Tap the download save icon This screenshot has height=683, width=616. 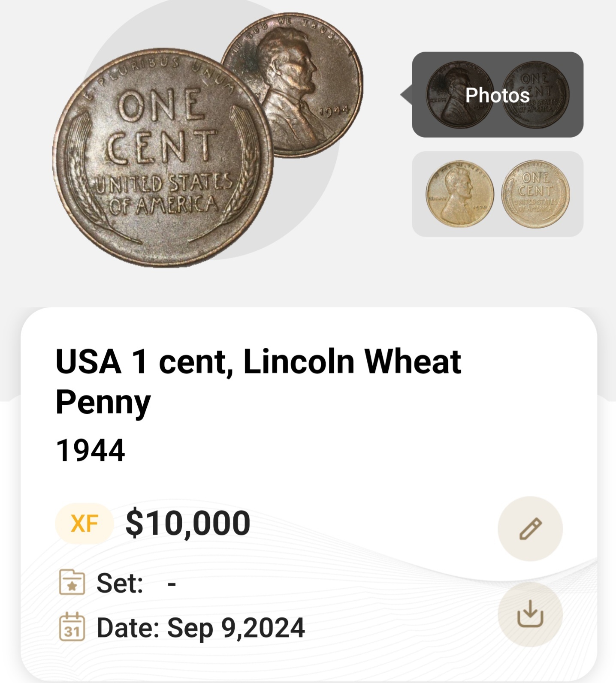[x=530, y=614]
